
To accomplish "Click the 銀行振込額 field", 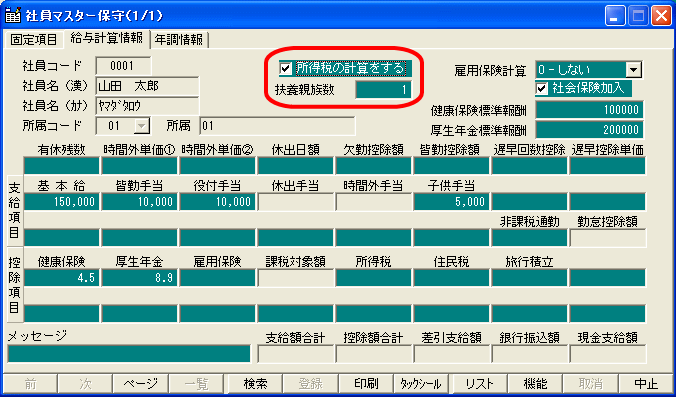I will 529,353.
